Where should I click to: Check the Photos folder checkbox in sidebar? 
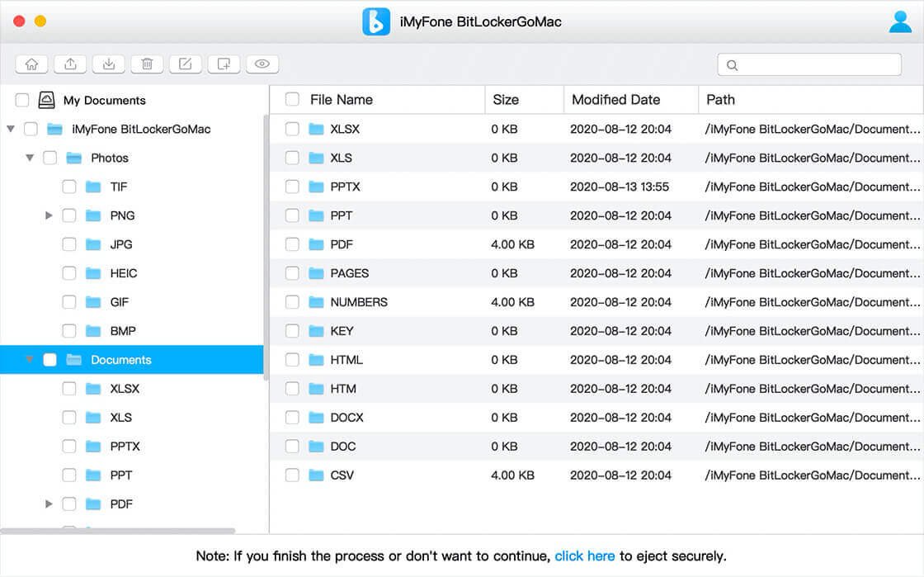[x=50, y=158]
